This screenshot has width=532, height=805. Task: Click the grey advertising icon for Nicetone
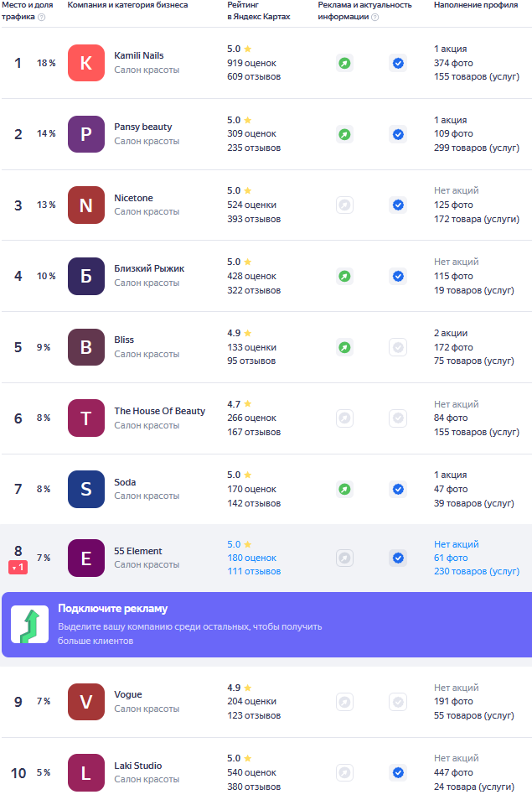(344, 205)
